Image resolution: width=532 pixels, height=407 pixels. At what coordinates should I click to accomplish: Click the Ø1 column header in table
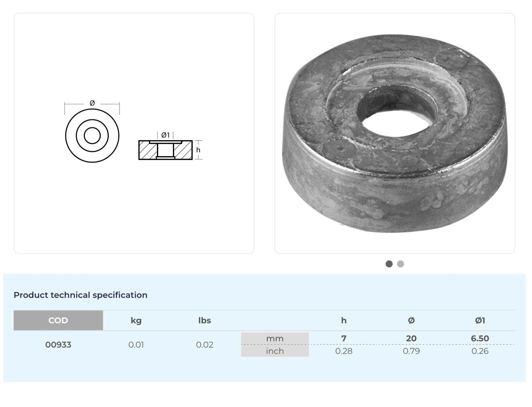480,320
